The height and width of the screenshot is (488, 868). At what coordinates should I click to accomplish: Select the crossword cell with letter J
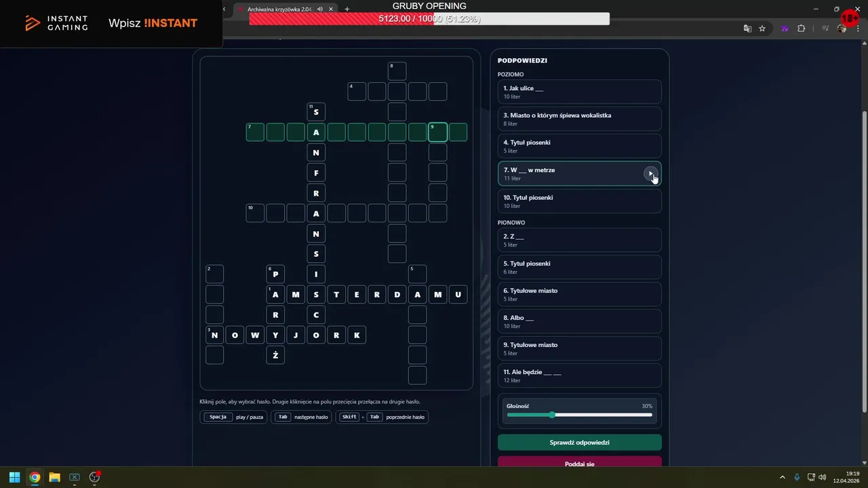coord(296,335)
